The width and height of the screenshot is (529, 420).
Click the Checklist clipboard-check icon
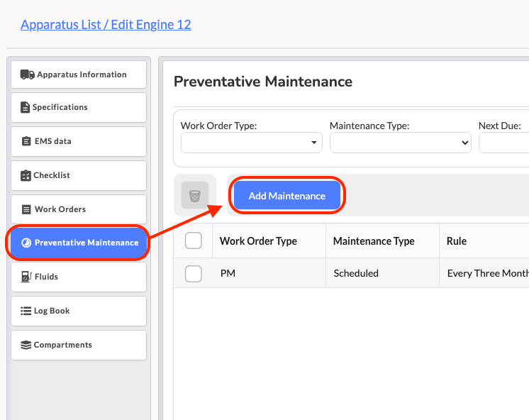(26, 175)
